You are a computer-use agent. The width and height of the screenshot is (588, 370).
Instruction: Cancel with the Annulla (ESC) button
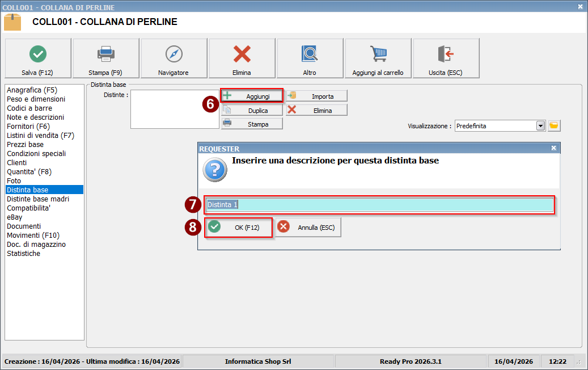tap(308, 227)
